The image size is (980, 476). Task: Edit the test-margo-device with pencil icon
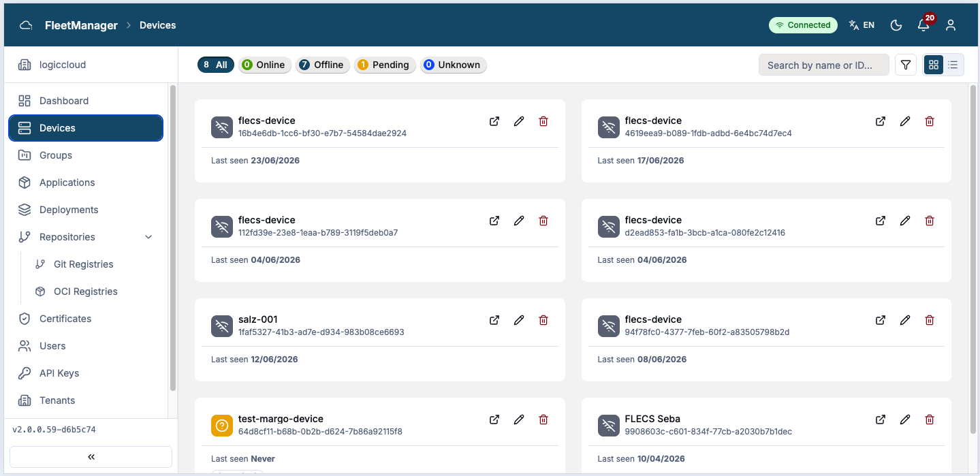(x=519, y=419)
